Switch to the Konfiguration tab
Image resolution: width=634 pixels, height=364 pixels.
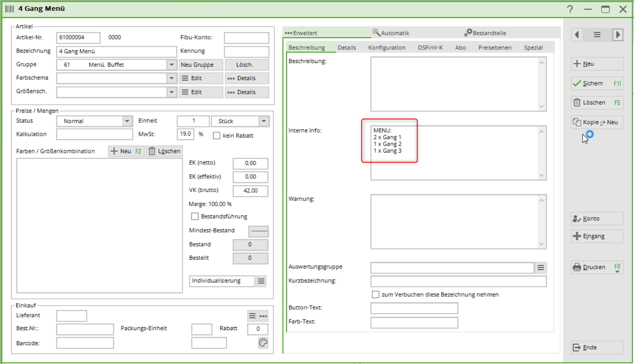coord(386,48)
